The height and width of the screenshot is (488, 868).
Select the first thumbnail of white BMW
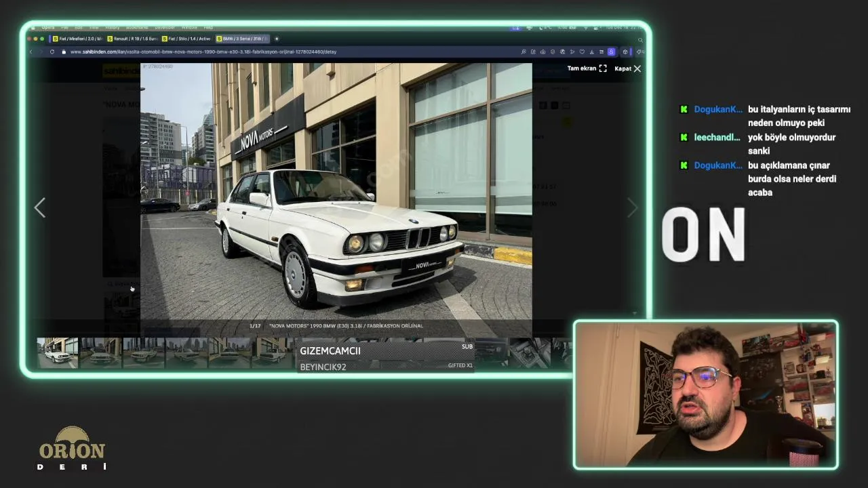(x=58, y=353)
